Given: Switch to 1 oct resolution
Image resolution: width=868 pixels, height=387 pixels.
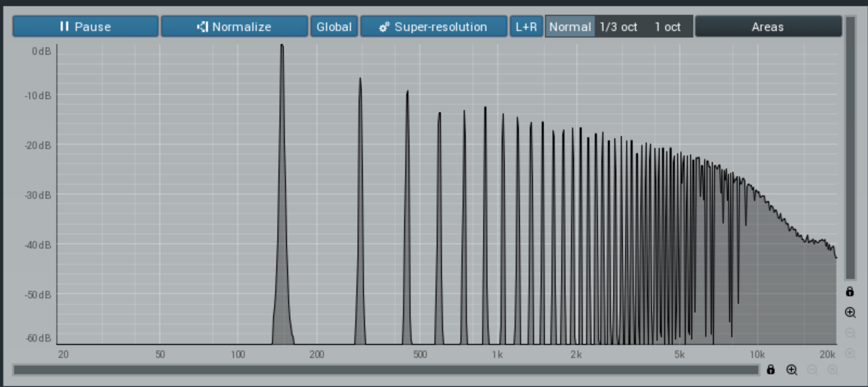Looking at the screenshot, I should (667, 27).
